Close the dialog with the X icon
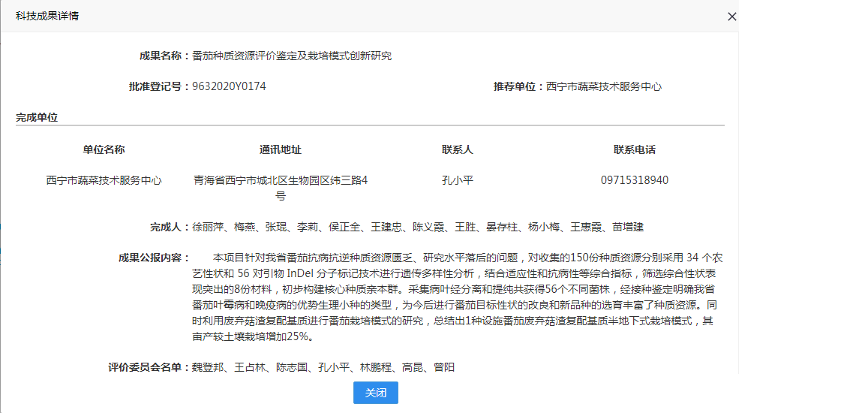 (731, 17)
